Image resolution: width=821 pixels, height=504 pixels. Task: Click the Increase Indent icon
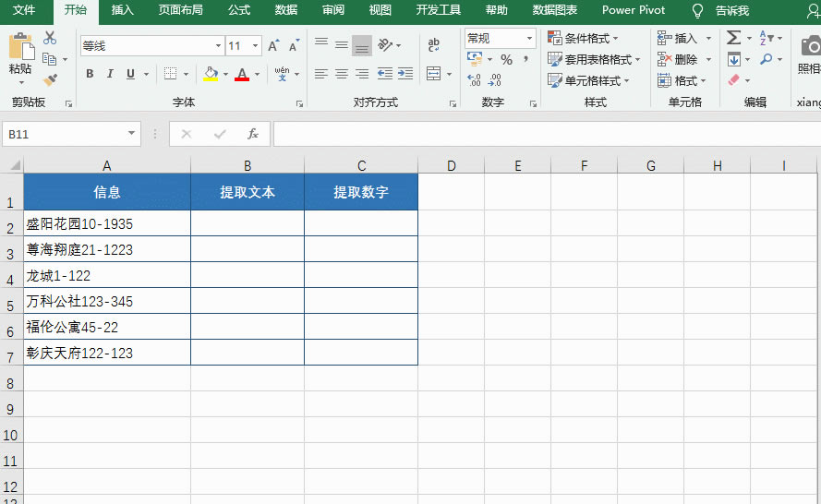(405, 74)
